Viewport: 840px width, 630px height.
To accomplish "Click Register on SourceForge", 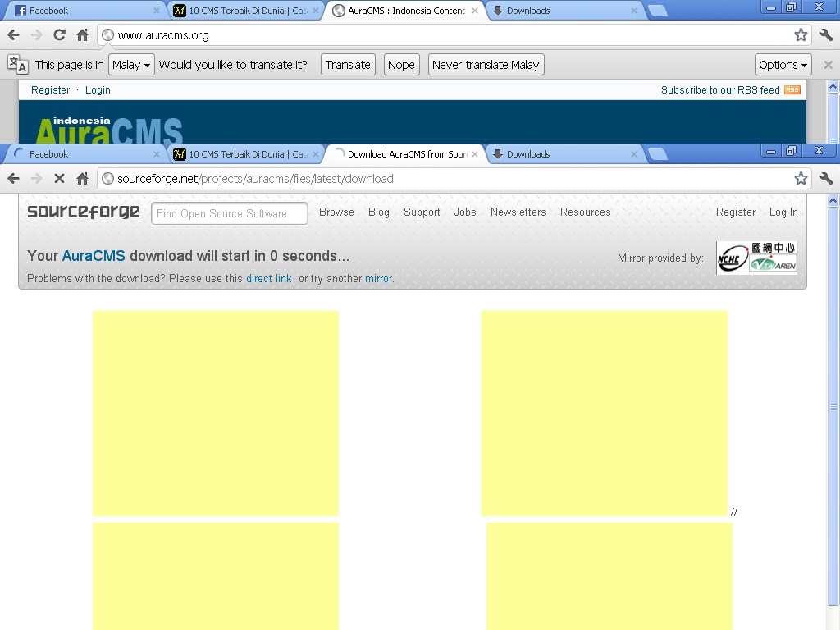I will (736, 212).
